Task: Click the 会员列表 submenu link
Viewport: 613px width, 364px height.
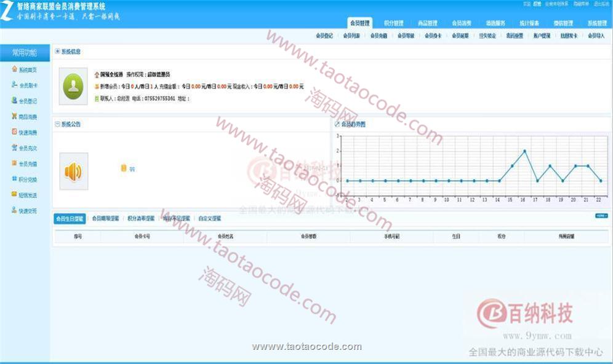Action: [x=351, y=36]
